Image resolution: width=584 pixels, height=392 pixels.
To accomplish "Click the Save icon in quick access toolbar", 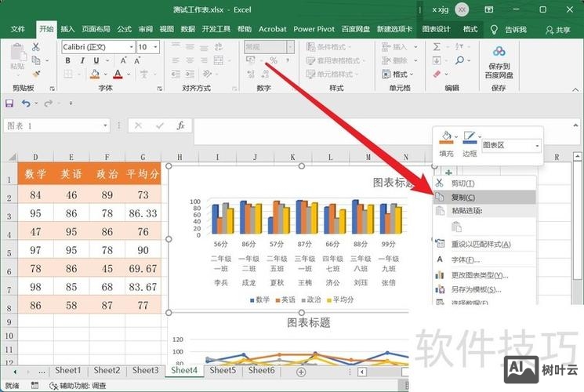I will click(x=9, y=103).
